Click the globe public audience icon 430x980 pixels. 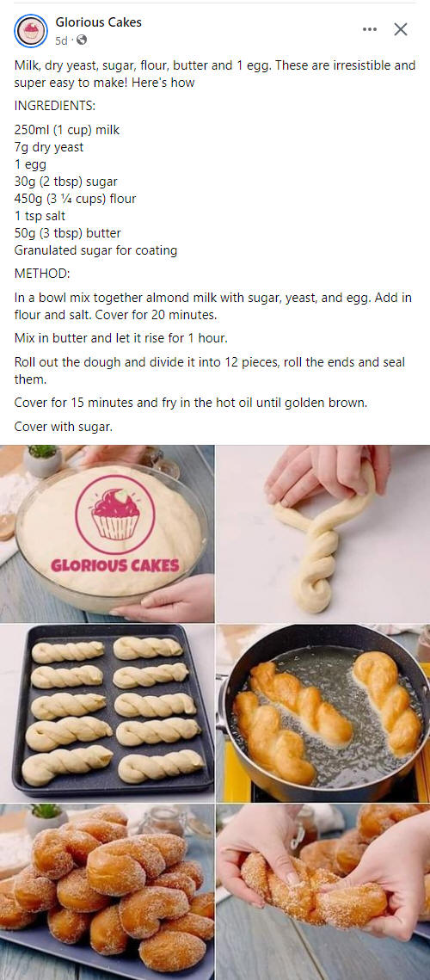pyautogui.click(x=81, y=40)
